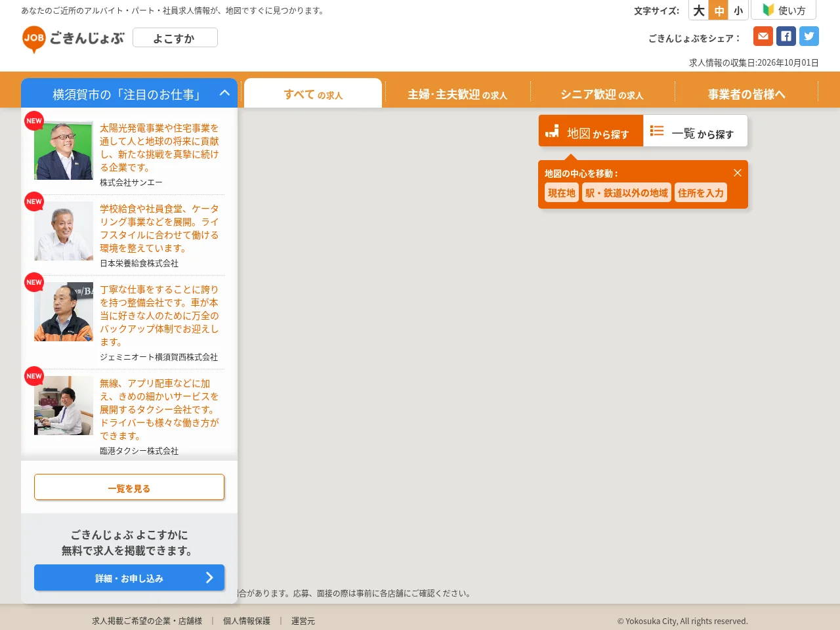Select the シニア歓迎の求人 tab

[602, 94]
